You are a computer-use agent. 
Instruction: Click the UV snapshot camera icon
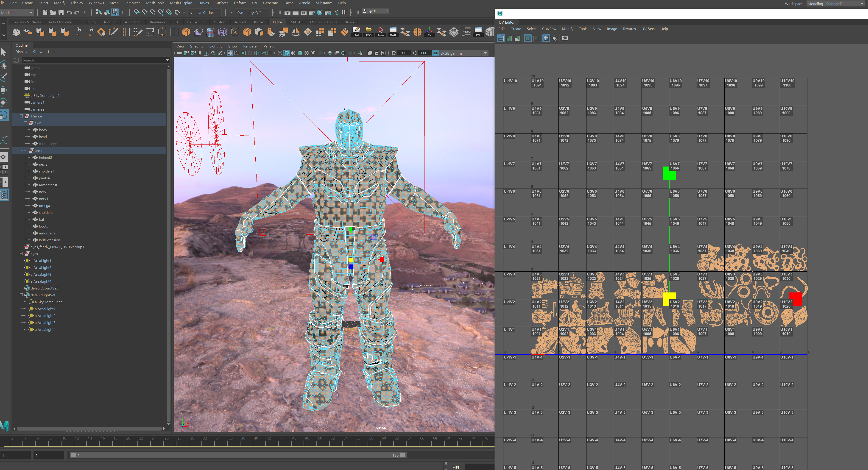(x=565, y=38)
